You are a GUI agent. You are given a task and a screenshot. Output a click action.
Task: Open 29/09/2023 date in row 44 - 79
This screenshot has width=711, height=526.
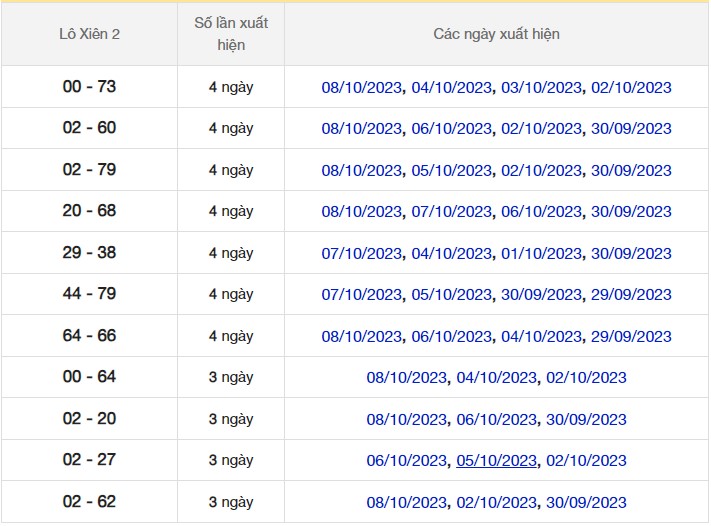631,295
